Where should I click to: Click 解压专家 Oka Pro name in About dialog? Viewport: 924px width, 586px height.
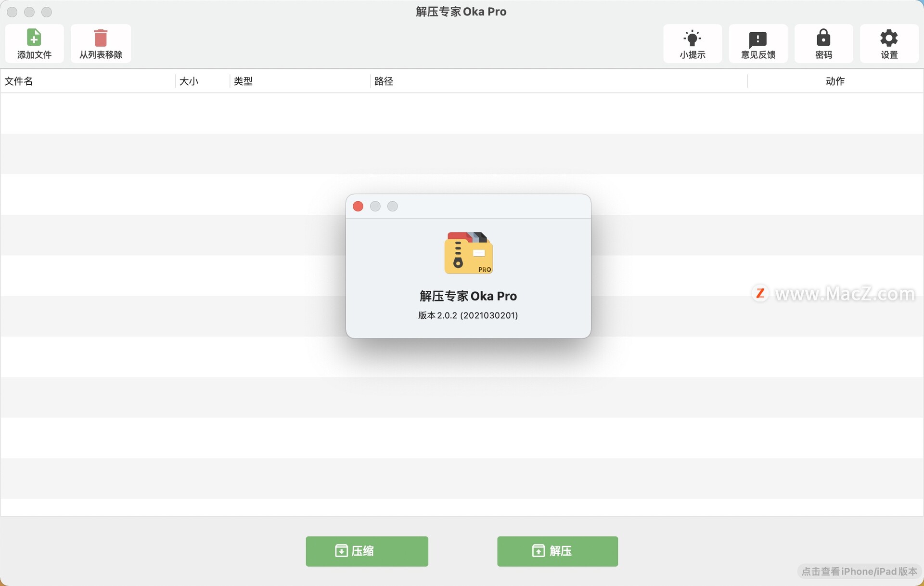468,296
